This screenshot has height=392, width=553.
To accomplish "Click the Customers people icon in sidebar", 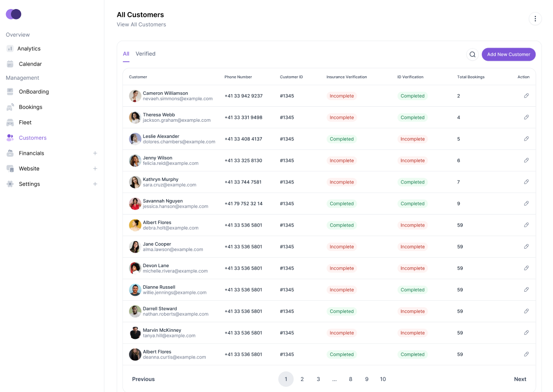I will [10, 138].
